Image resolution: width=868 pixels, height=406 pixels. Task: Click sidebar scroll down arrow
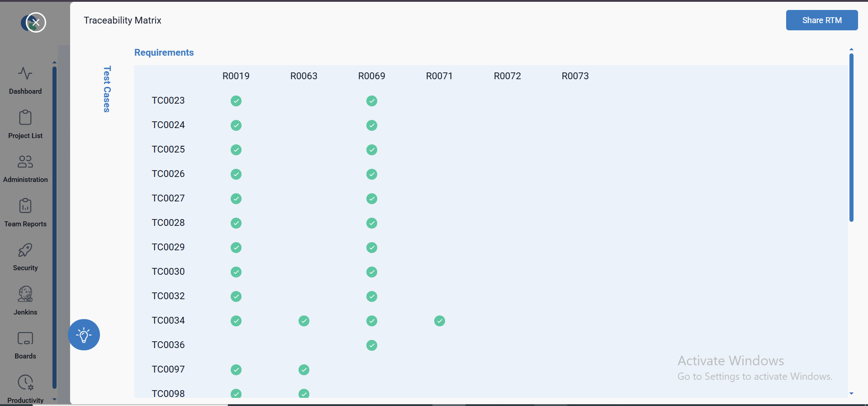pos(55,399)
